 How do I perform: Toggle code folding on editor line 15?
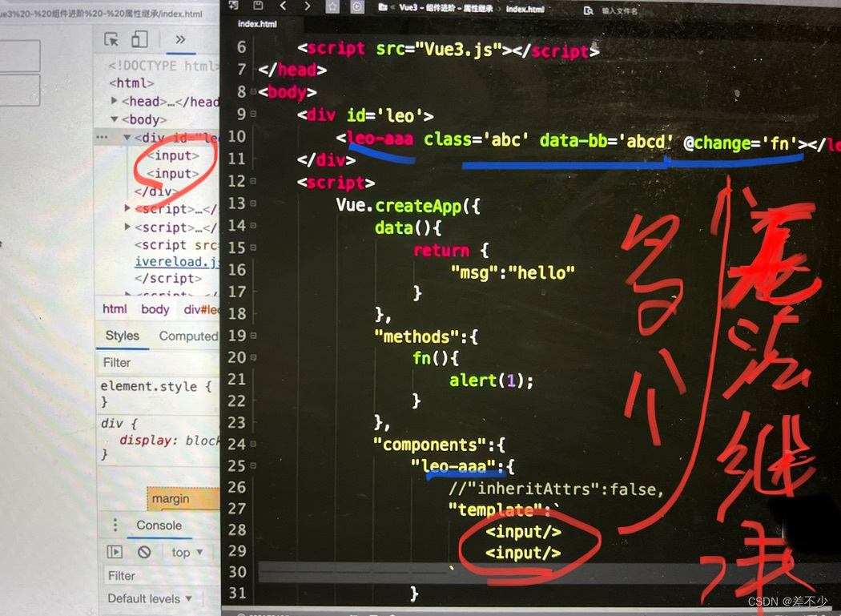tap(254, 248)
